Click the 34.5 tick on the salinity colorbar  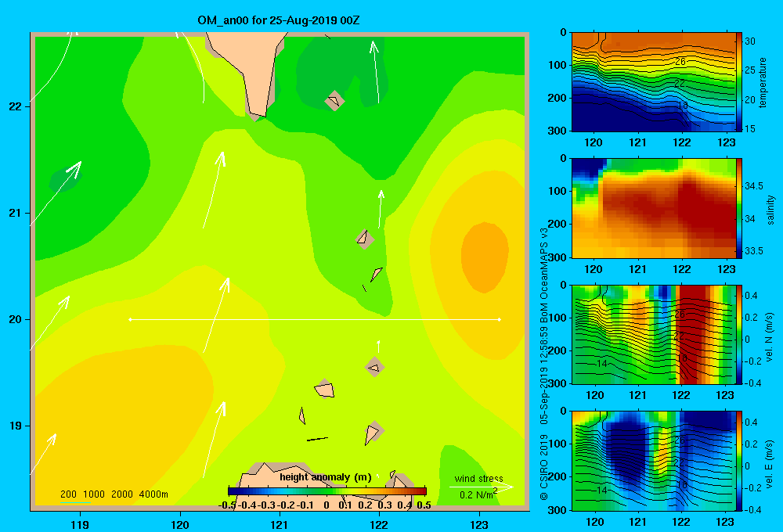click(753, 186)
